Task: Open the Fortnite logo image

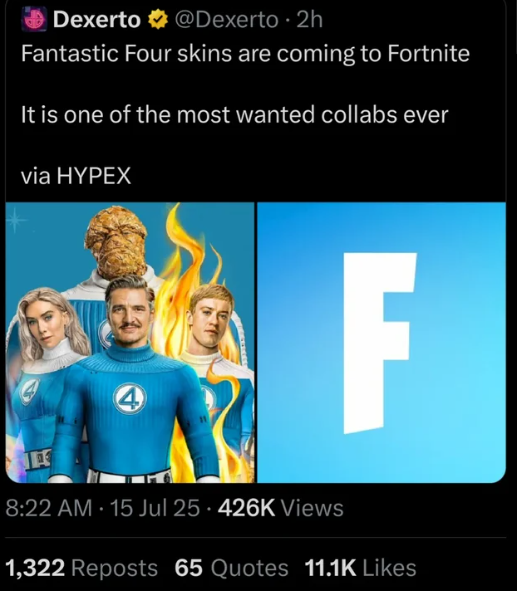Action: [381, 342]
